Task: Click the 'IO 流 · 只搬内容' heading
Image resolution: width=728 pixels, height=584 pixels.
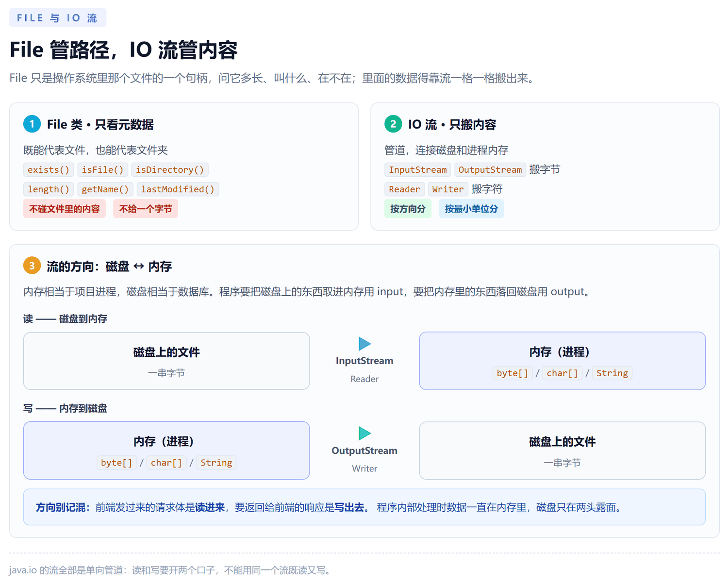Action: pyautogui.click(x=452, y=125)
